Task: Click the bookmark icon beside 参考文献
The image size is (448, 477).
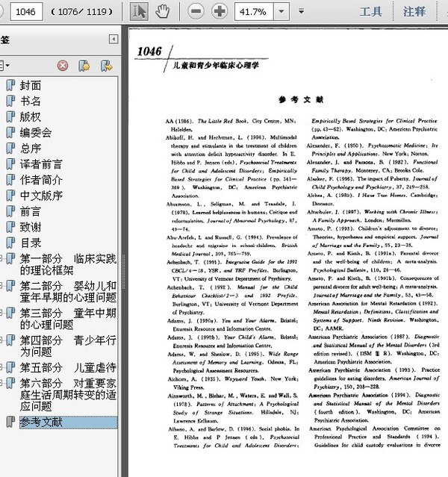Action: coord(10,423)
